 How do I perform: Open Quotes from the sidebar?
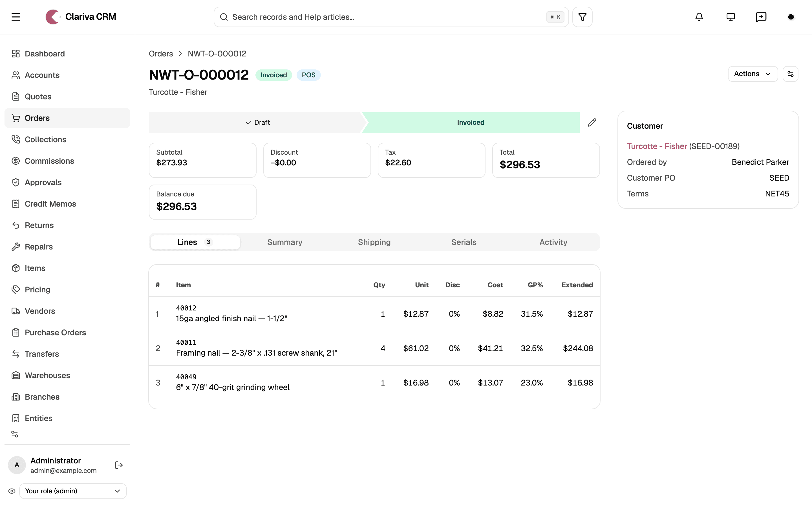click(67, 97)
